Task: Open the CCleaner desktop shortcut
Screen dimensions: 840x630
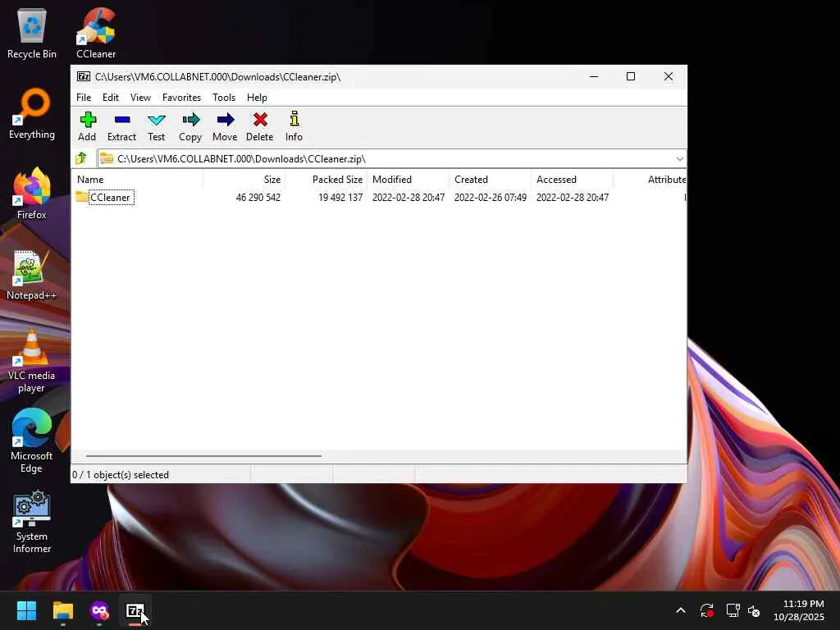Action: pos(96,34)
